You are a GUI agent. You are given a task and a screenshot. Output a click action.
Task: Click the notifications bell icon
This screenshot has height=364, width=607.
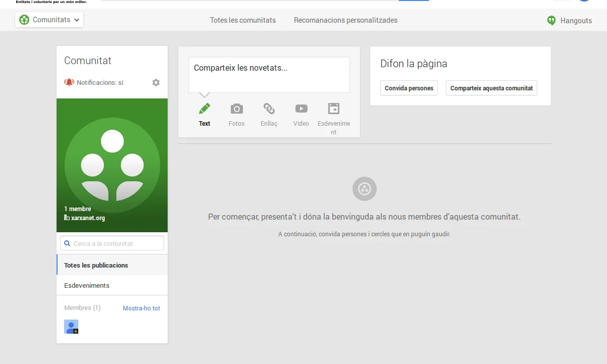pos(69,82)
